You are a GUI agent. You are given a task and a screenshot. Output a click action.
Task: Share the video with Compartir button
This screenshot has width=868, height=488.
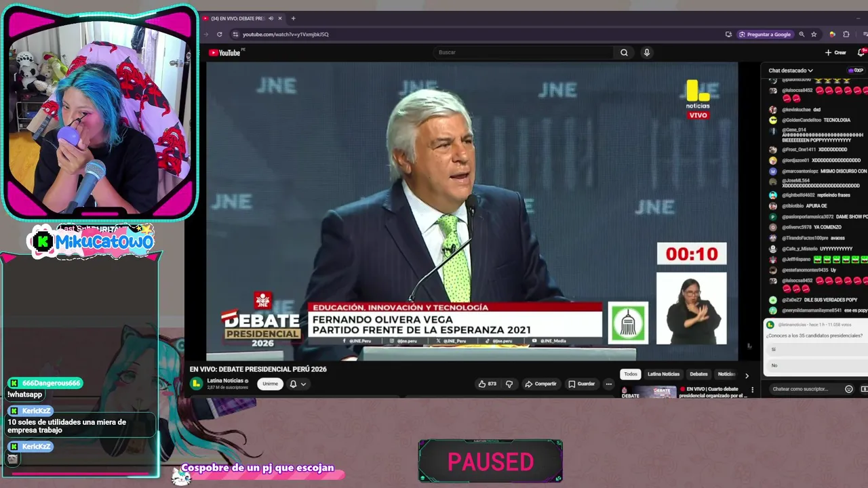pos(540,384)
